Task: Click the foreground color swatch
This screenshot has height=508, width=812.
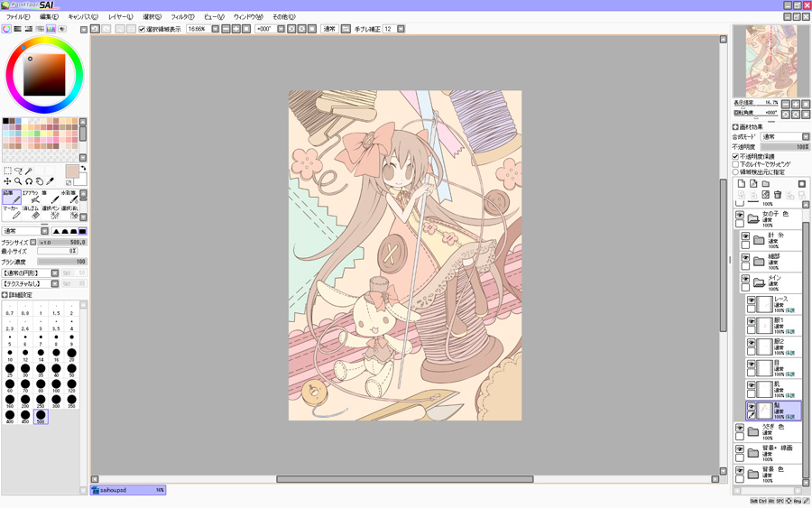Action: [72, 171]
